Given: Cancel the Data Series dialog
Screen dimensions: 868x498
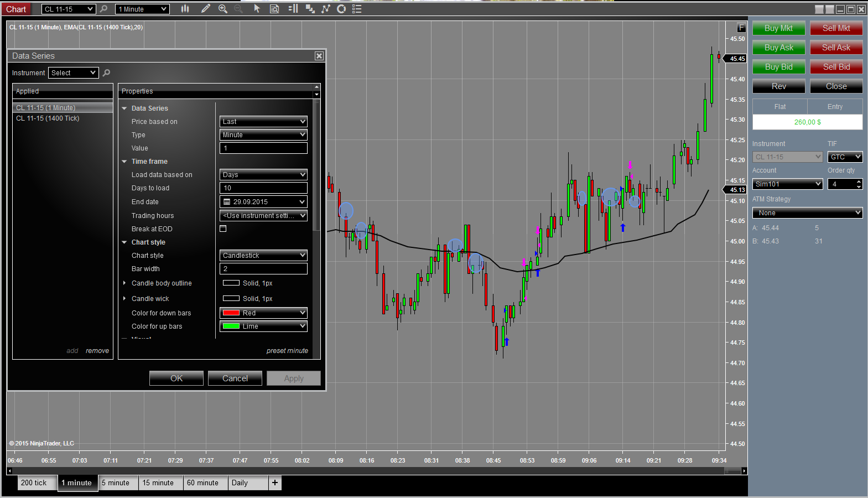Looking at the screenshot, I should (x=235, y=378).
